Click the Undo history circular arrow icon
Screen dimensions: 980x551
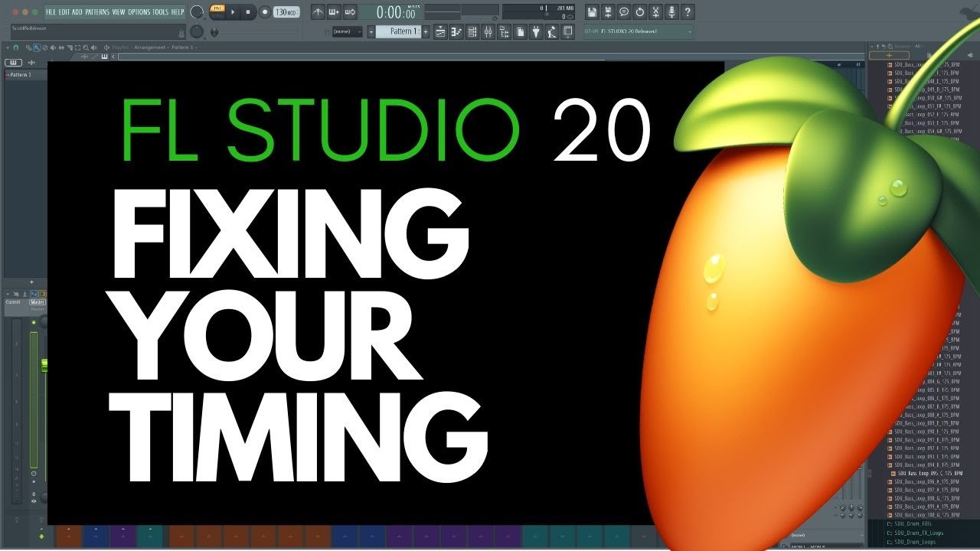pos(640,12)
